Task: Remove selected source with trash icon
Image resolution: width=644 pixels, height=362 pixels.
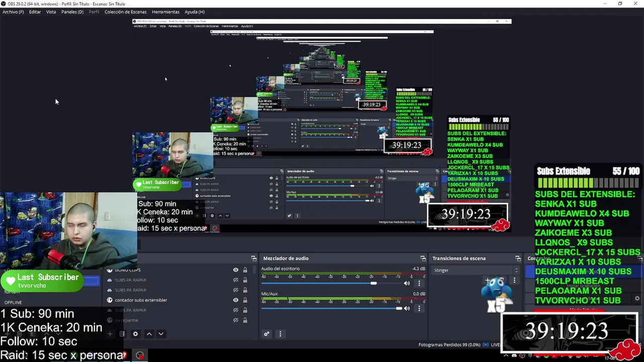Action: tap(122, 334)
